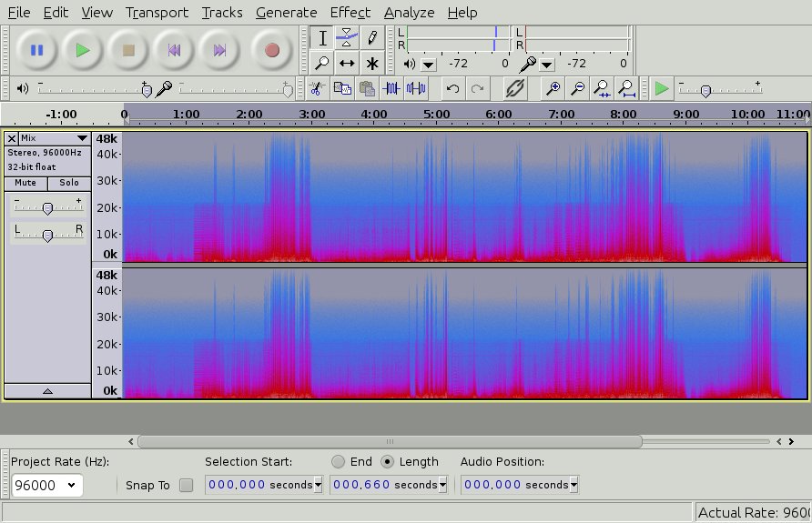Select the End radio button
This screenshot has height=523, width=812.
click(338, 461)
